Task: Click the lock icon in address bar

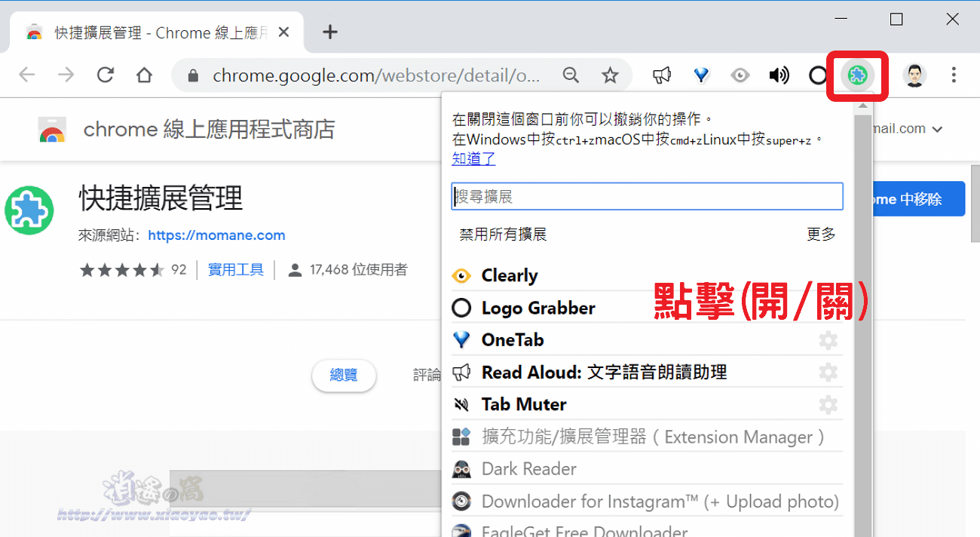Action: tap(193, 75)
